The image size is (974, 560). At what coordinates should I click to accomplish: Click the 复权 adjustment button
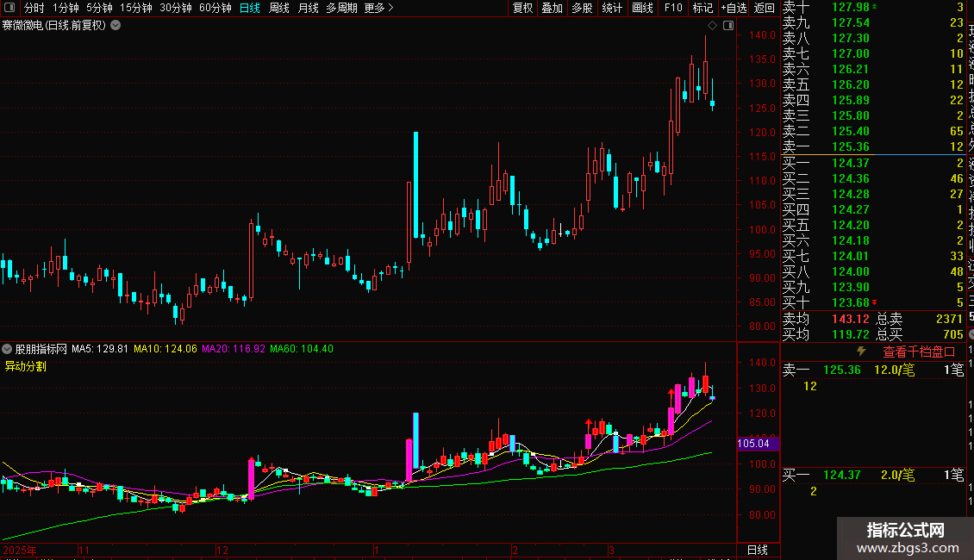[522, 8]
